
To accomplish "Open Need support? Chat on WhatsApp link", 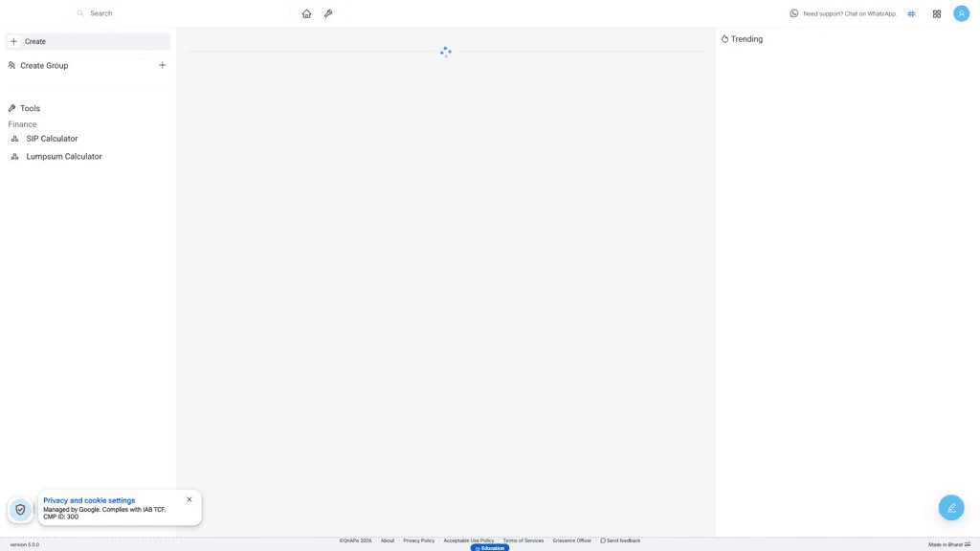I will point(850,13).
